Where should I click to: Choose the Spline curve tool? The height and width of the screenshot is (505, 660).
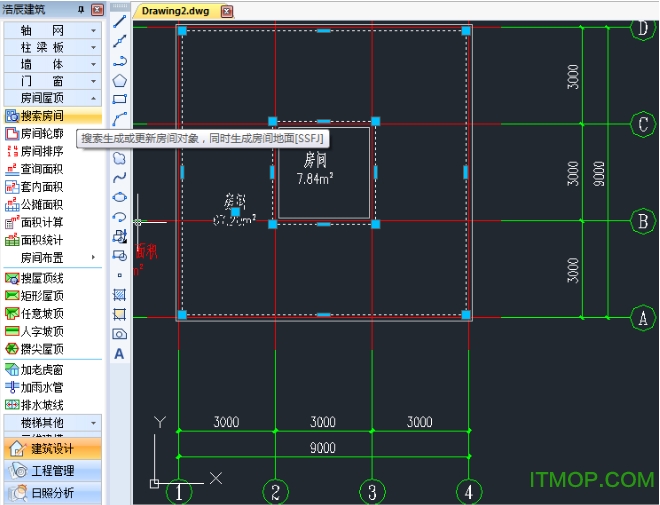[120, 178]
